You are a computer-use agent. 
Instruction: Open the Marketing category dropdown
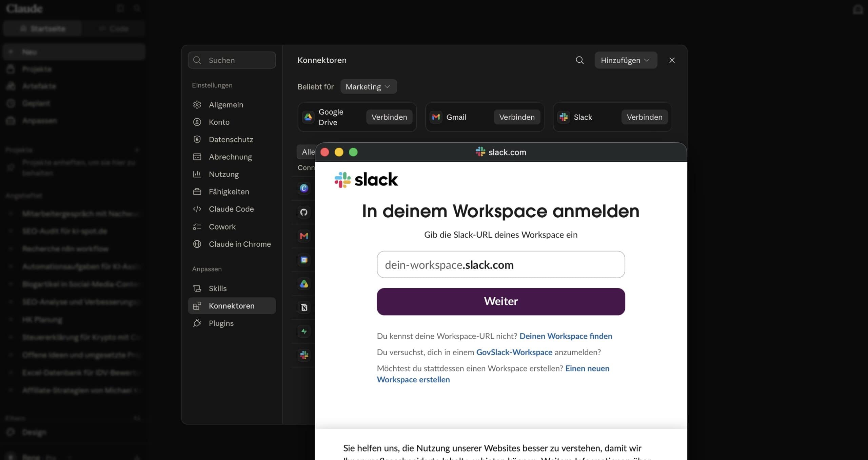click(368, 87)
